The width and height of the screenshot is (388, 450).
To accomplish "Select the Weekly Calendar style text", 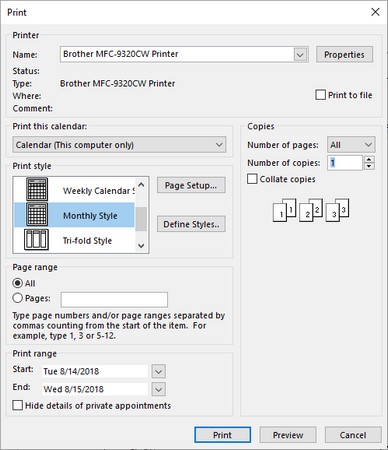I will coord(99,191).
